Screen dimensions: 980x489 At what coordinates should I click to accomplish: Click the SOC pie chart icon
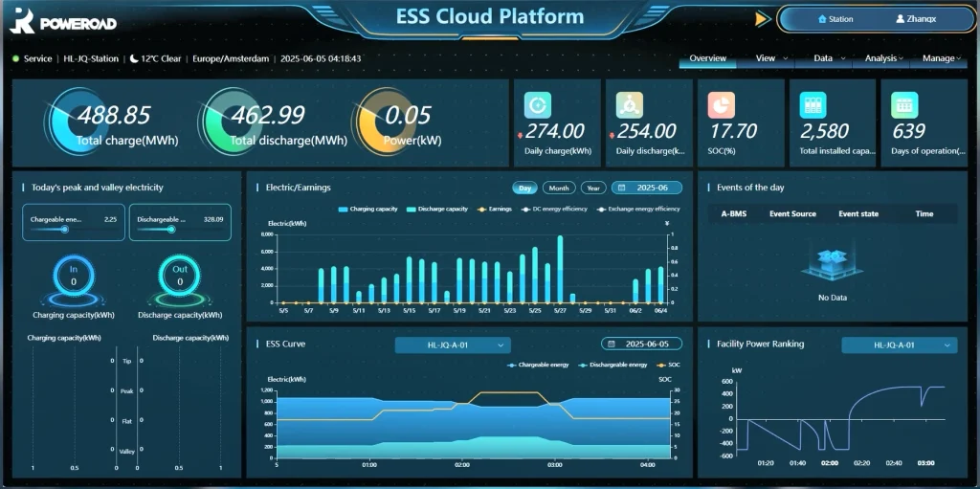click(721, 105)
